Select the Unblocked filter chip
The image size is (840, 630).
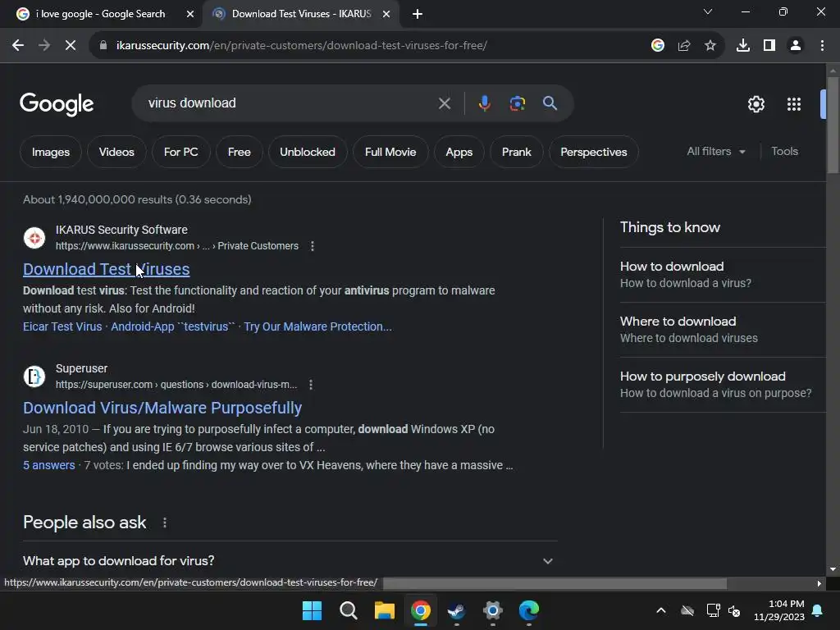pos(308,152)
